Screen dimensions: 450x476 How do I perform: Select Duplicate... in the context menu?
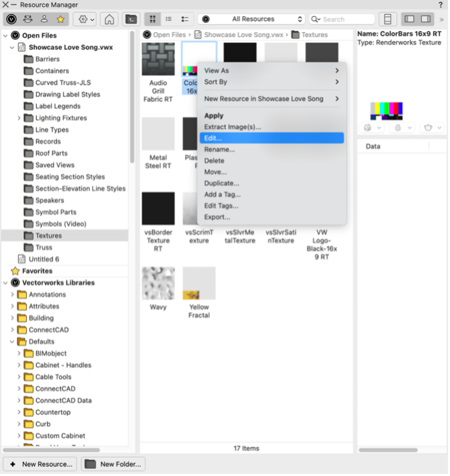click(221, 183)
